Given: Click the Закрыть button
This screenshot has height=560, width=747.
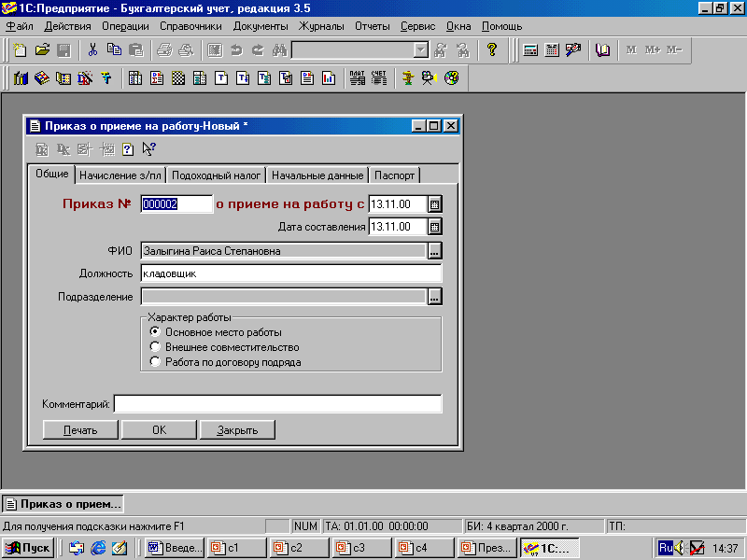Looking at the screenshot, I should pyautogui.click(x=237, y=430).
